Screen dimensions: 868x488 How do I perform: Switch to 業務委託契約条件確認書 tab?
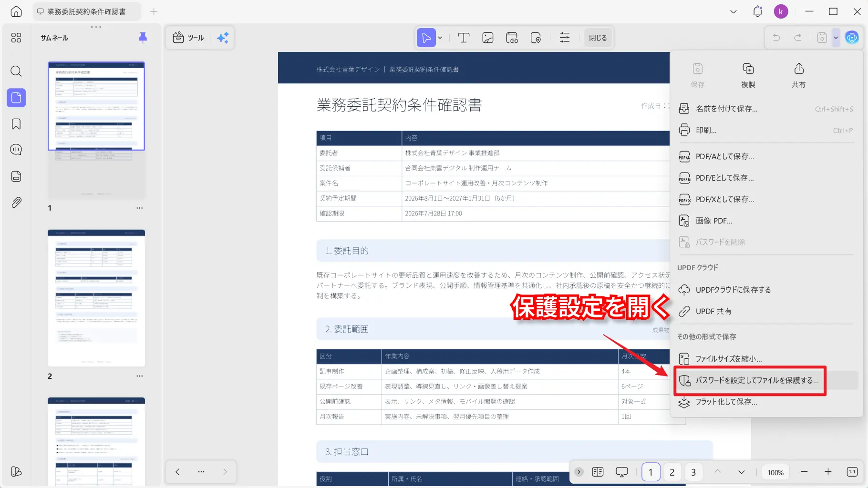click(x=87, y=11)
